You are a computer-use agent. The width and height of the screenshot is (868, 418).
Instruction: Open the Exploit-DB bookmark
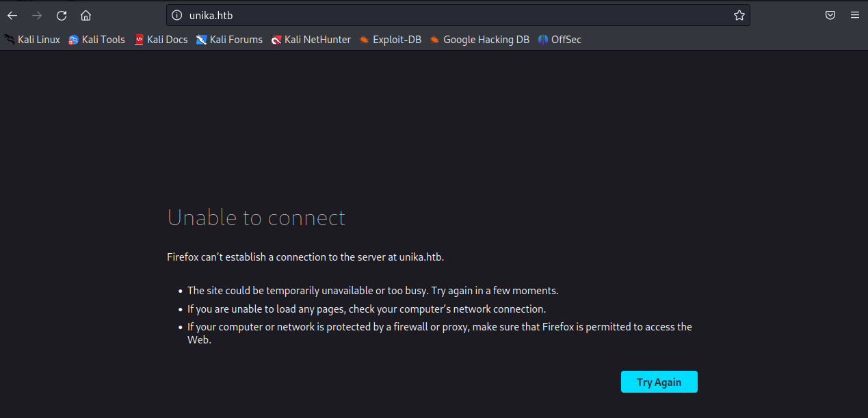(x=390, y=40)
